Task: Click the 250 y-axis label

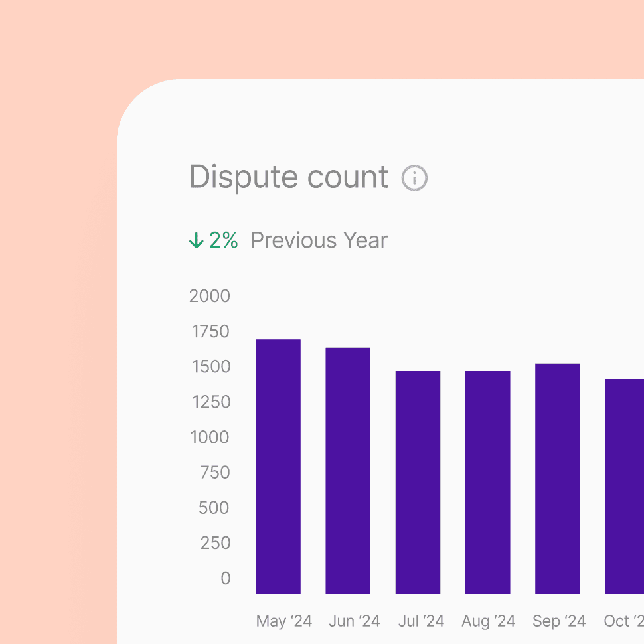Action: coord(215,543)
